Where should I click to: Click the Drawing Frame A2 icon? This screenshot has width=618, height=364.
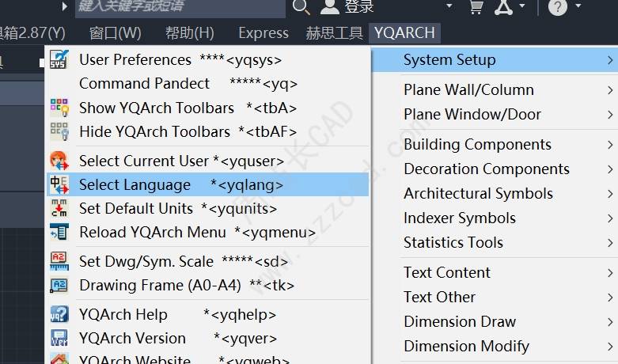pos(59,285)
